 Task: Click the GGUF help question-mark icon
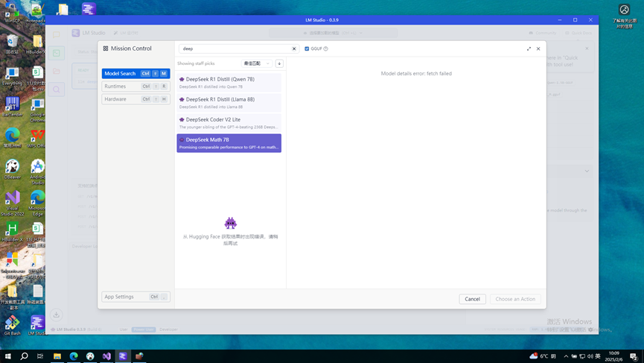tap(325, 48)
